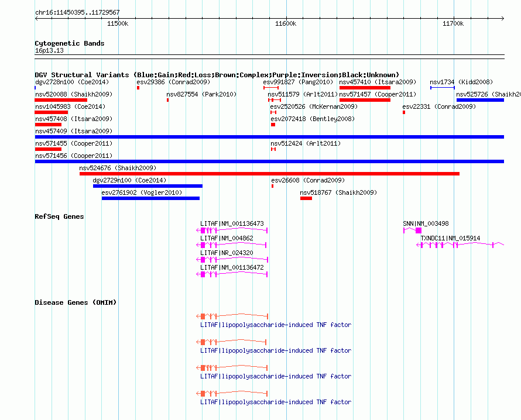The width and height of the screenshot is (521, 420).
Task: Open the third LITAF lipopolysaccharide-induced TNF factor link
Action: [x=276, y=376]
